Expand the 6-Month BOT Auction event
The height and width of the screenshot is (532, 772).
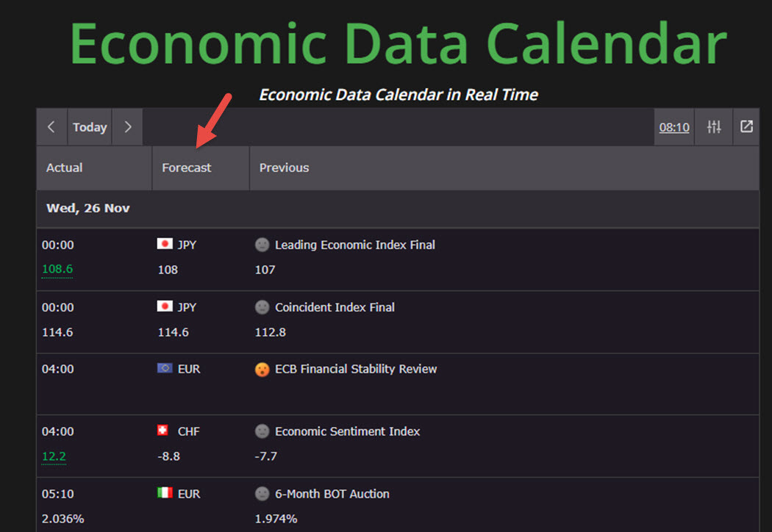[332, 494]
